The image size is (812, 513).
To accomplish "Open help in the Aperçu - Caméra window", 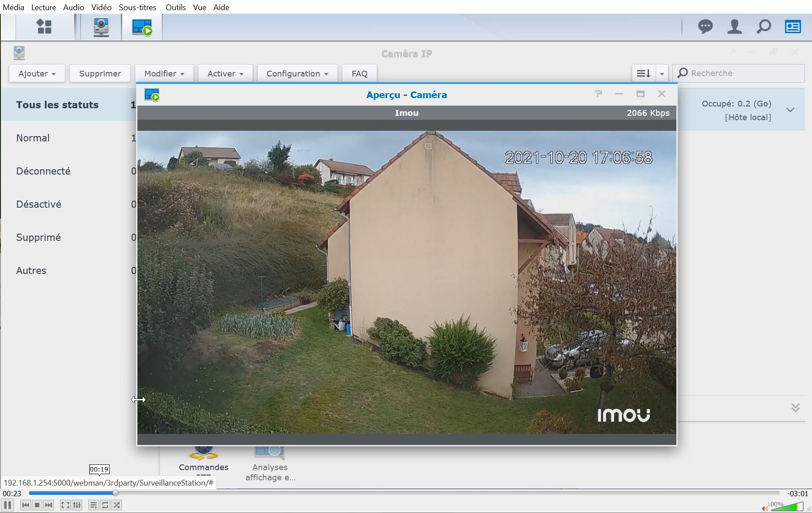I will click(x=599, y=94).
